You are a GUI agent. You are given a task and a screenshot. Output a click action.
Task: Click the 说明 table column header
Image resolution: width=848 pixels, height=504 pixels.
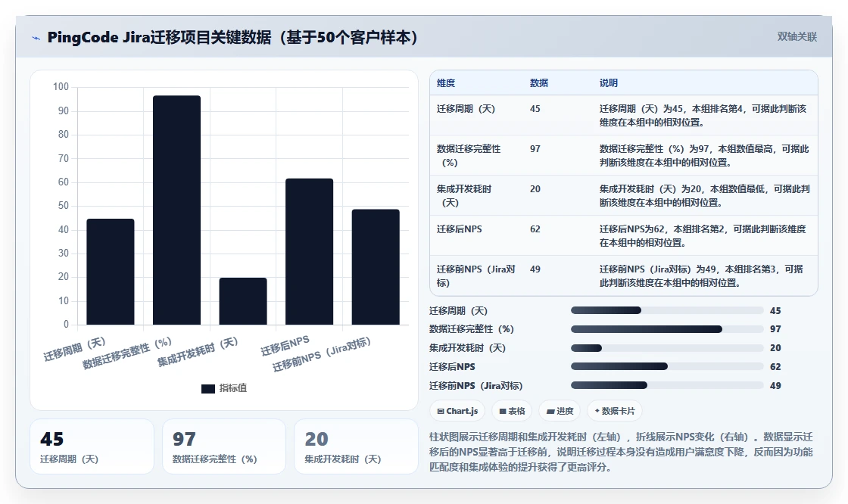609,82
